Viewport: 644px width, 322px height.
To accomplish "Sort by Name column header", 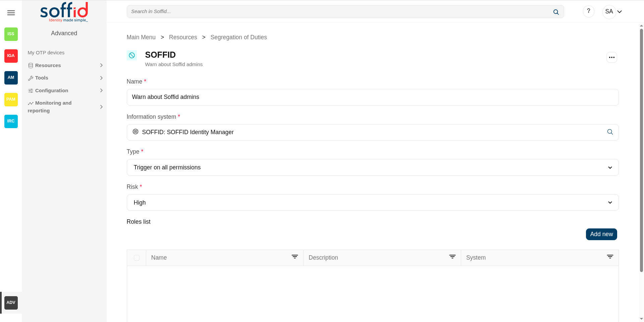I will click(x=159, y=258).
